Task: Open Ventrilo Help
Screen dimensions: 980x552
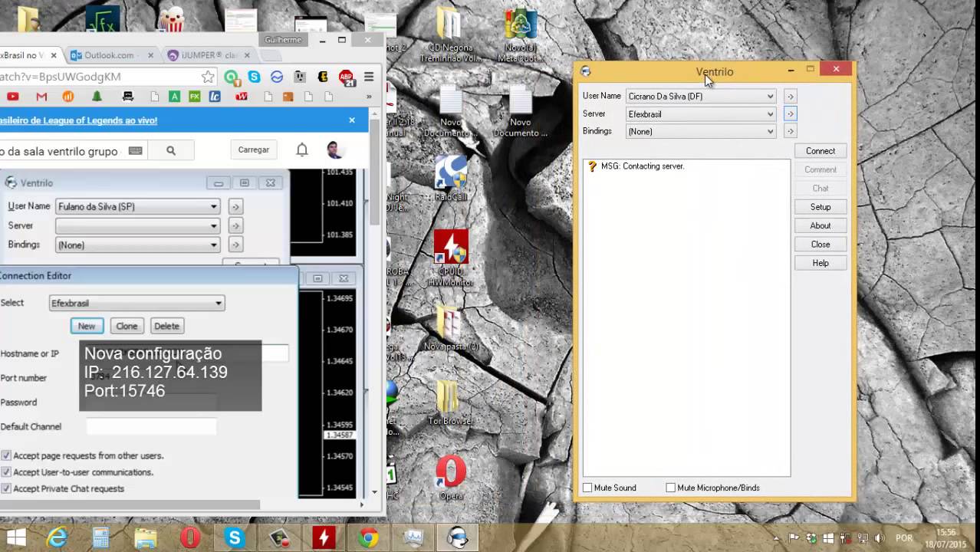Action: [820, 263]
